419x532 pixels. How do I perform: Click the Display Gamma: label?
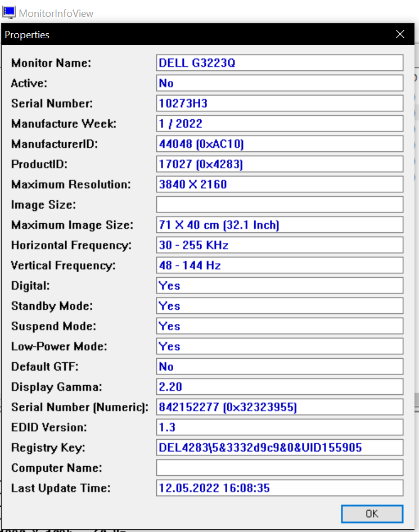click(57, 387)
